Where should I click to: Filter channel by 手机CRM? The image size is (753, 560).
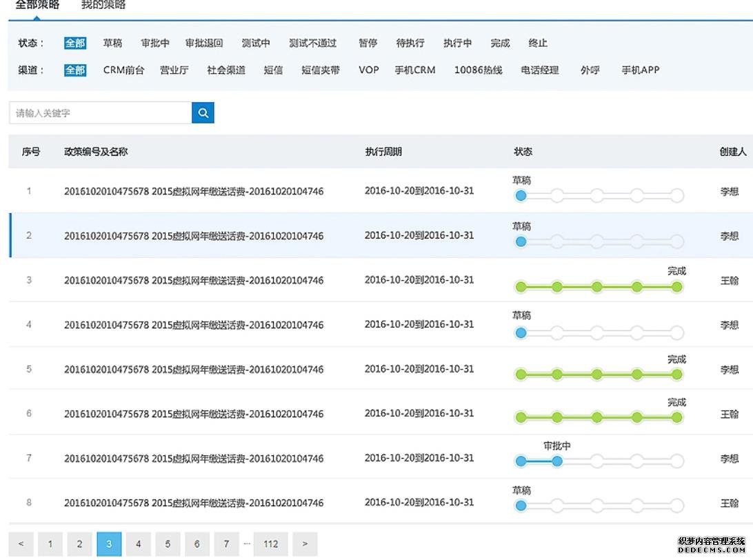click(x=415, y=70)
